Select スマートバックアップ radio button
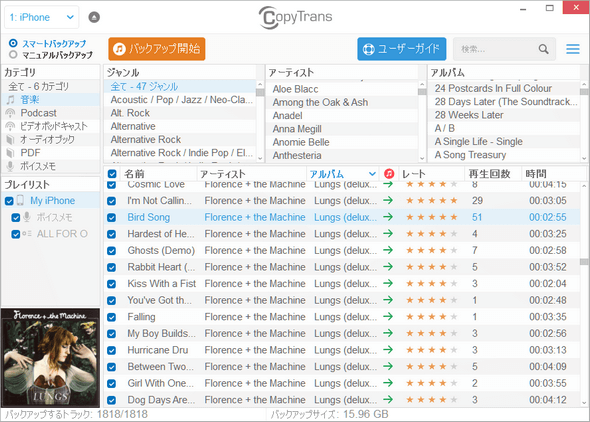590x422 pixels. [x=13, y=43]
